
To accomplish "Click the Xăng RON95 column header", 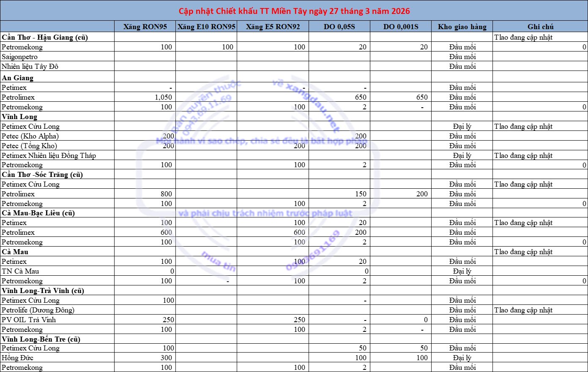I will 145,27.
